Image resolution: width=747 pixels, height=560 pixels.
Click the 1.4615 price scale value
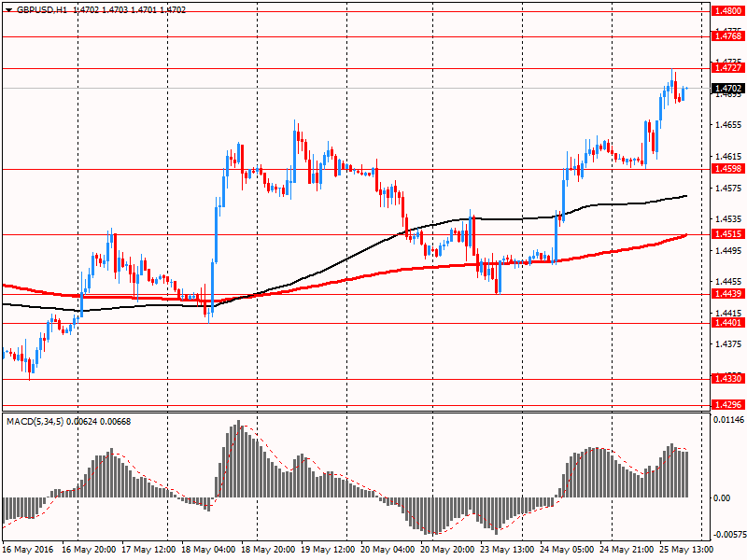pyautogui.click(x=728, y=156)
